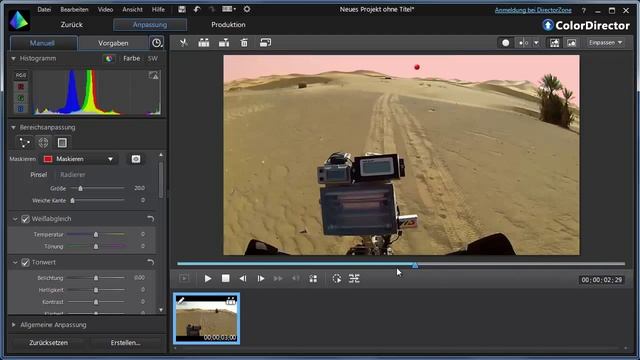Click the redo arrow icon
Image resolution: width=640 pixels, height=360 pixels.
point(211,9)
